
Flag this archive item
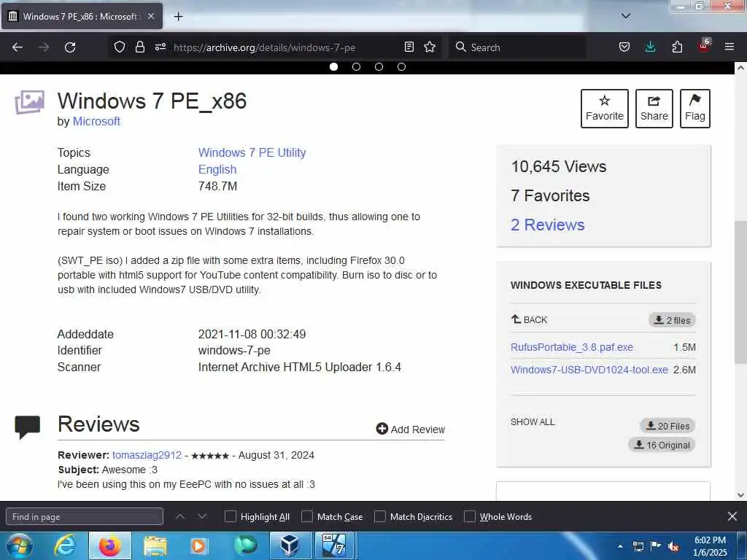click(x=695, y=109)
